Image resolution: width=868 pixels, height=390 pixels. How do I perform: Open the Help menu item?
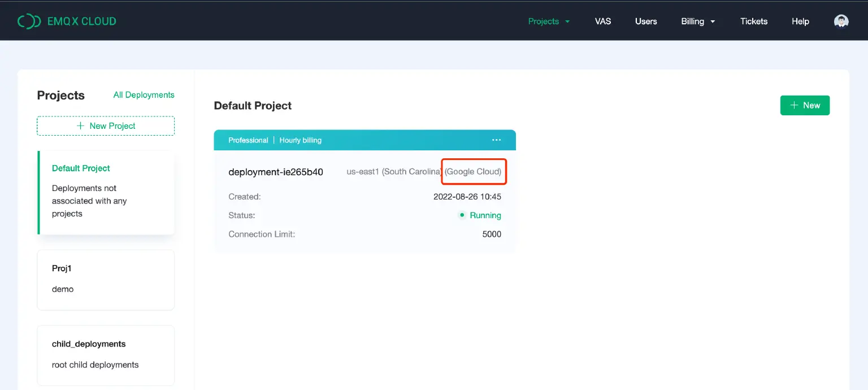point(800,21)
